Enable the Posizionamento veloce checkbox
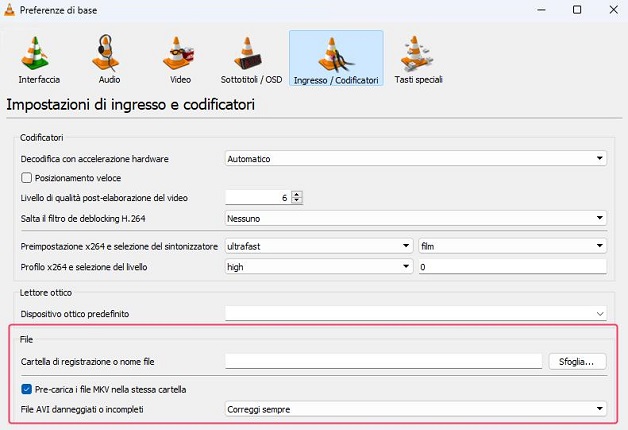Viewport: 628px width, 430px height. click(x=26, y=178)
